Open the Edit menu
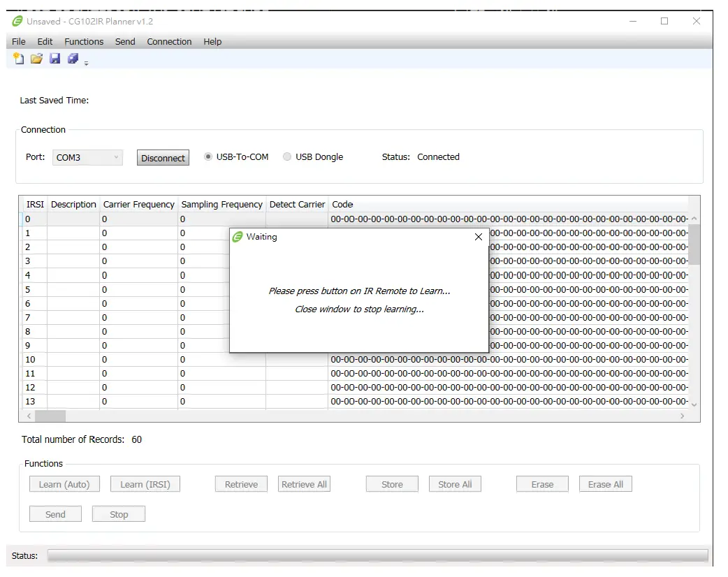This screenshot has height=577, width=728. coord(45,42)
